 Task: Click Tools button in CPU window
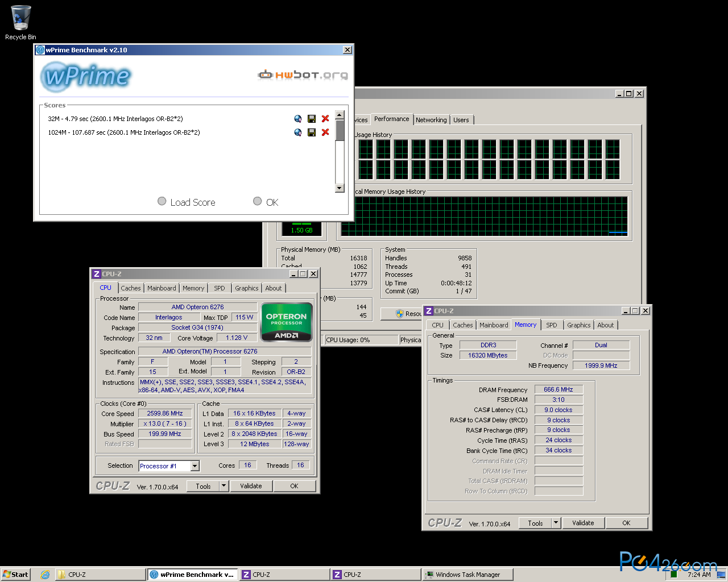pyautogui.click(x=203, y=486)
